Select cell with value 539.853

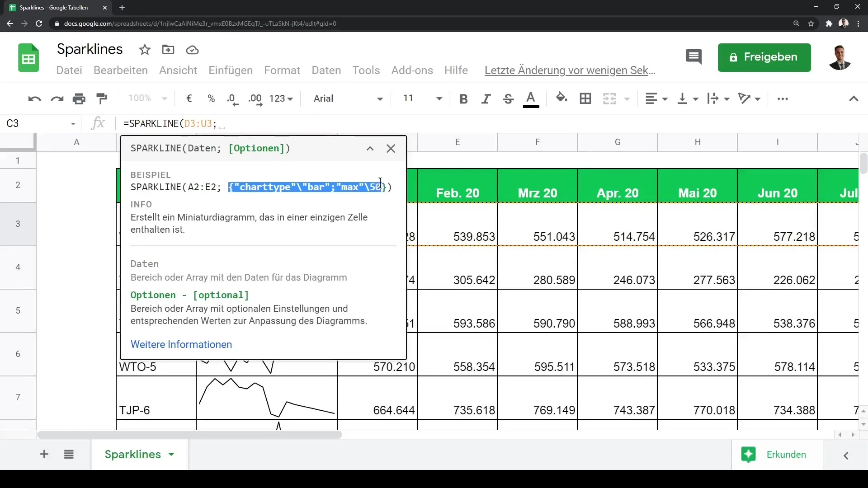click(457, 225)
